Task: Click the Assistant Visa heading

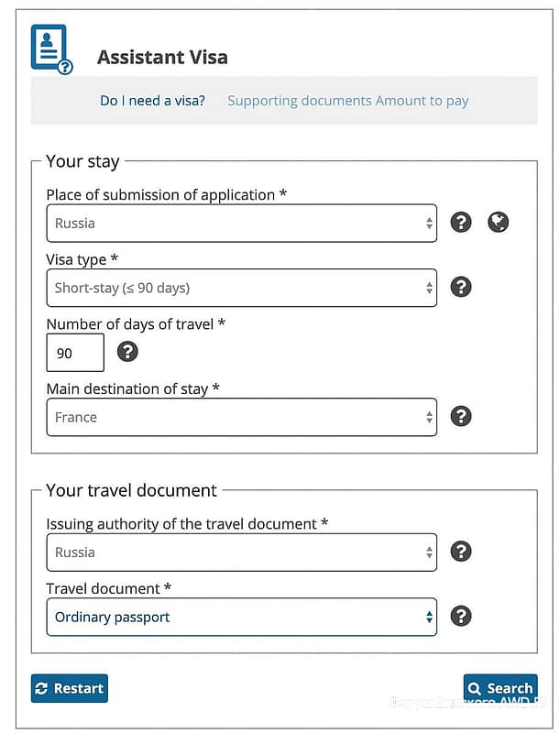Action: point(162,58)
